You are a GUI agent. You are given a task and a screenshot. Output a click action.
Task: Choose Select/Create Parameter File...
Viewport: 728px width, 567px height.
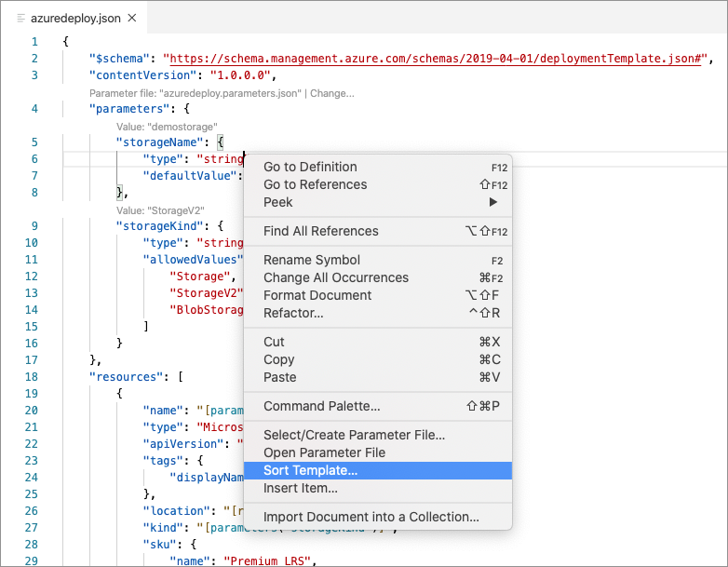pyautogui.click(x=377, y=435)
